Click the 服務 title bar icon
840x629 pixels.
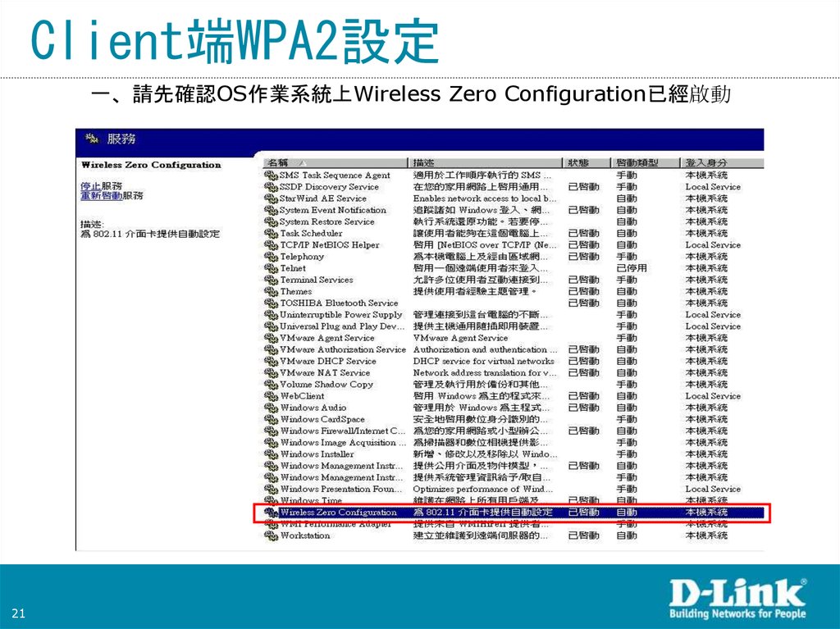coord(92,139)
